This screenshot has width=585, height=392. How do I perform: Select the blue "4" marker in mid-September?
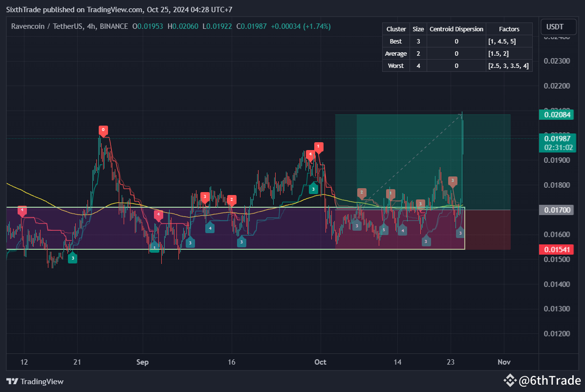pyautogui.click(x=210, y=227)
